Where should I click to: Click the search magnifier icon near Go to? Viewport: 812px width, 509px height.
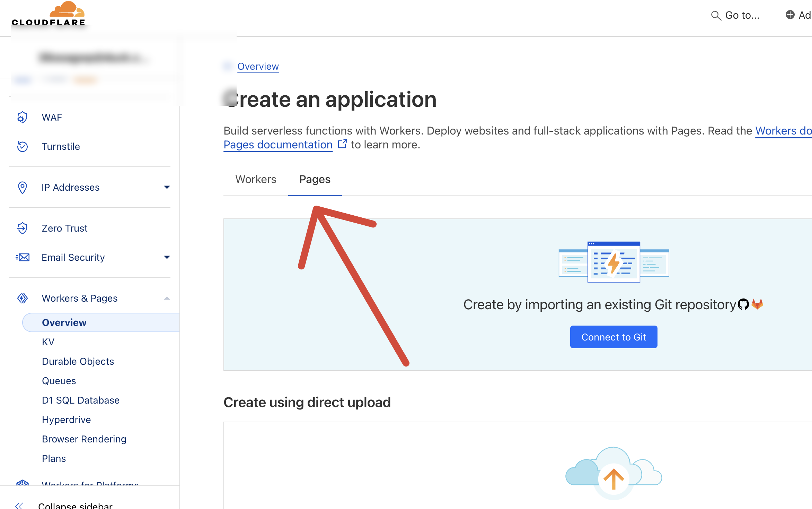click(716, 16)
